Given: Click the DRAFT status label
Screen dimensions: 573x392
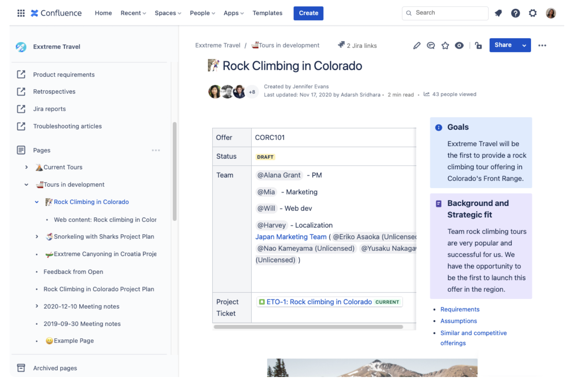Looking at the screenshot, I should (265, 157).
